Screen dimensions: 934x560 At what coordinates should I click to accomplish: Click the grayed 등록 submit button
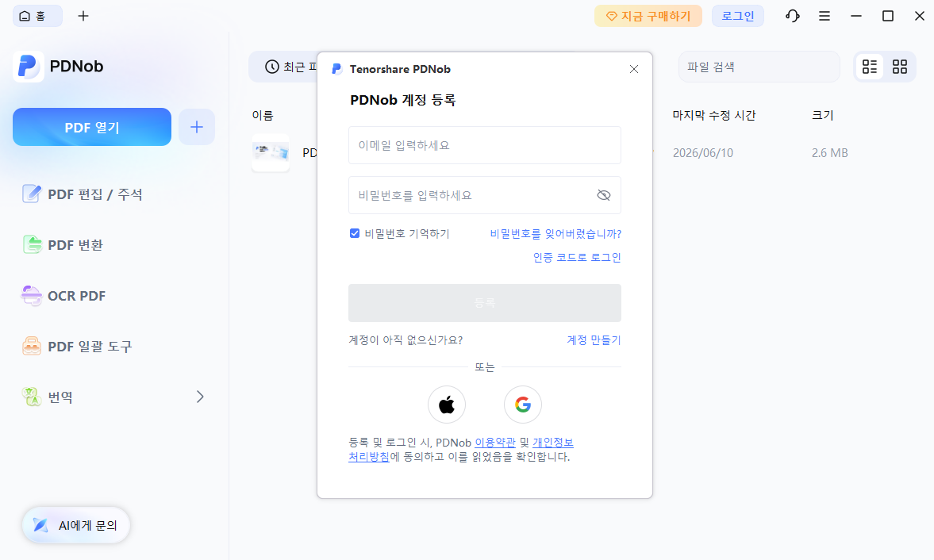tap(484, 303)
